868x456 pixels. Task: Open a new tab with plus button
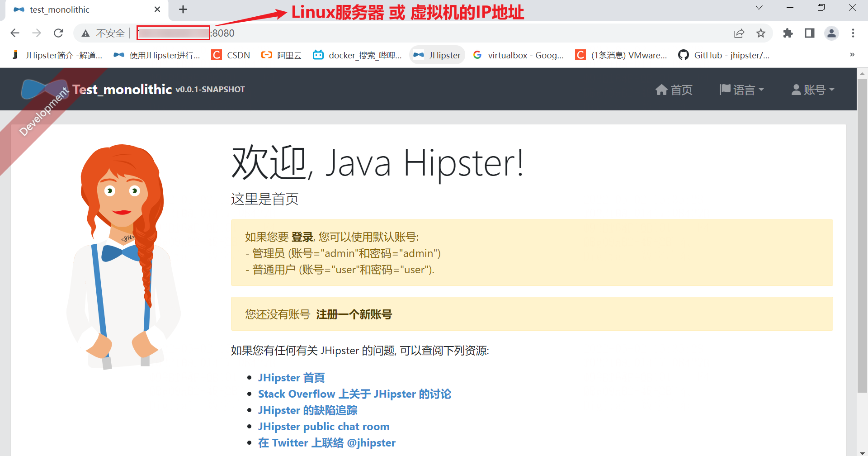(x=183, y=9)
